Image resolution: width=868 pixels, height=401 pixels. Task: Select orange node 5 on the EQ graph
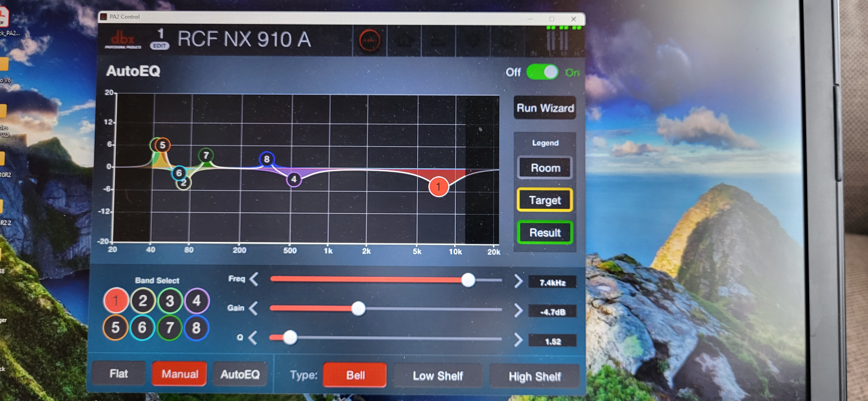tap(162, 145)
